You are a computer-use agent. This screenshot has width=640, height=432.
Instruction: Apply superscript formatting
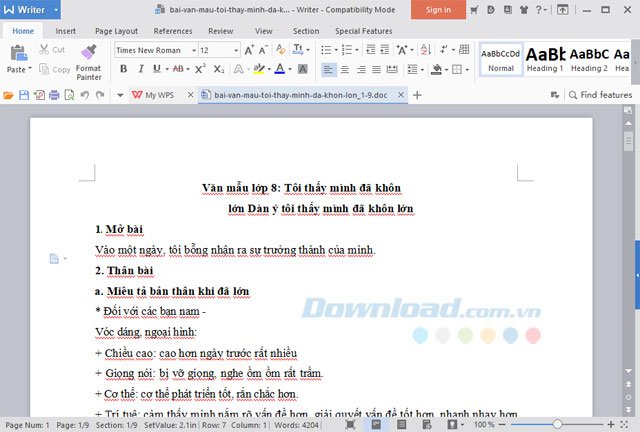[200, 69]
